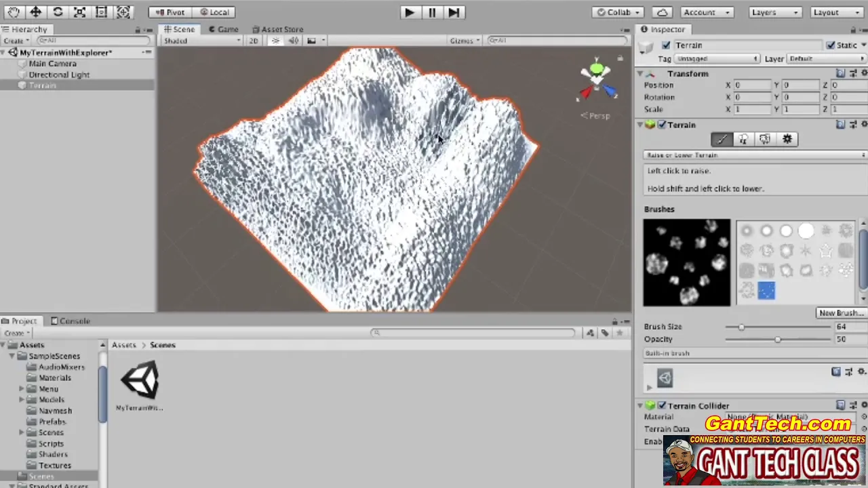Screen dimensions: 868x488
Task: Select the Inspector tab
Action: coord(663,29)
